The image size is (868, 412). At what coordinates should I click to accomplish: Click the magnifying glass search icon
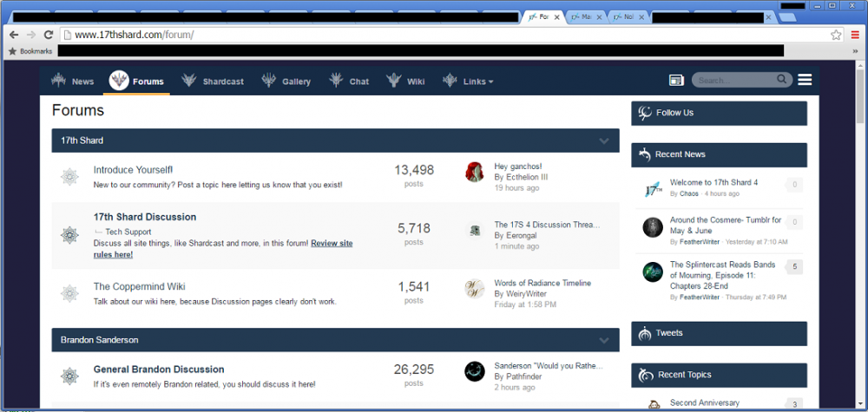click(x=781, y=80)
